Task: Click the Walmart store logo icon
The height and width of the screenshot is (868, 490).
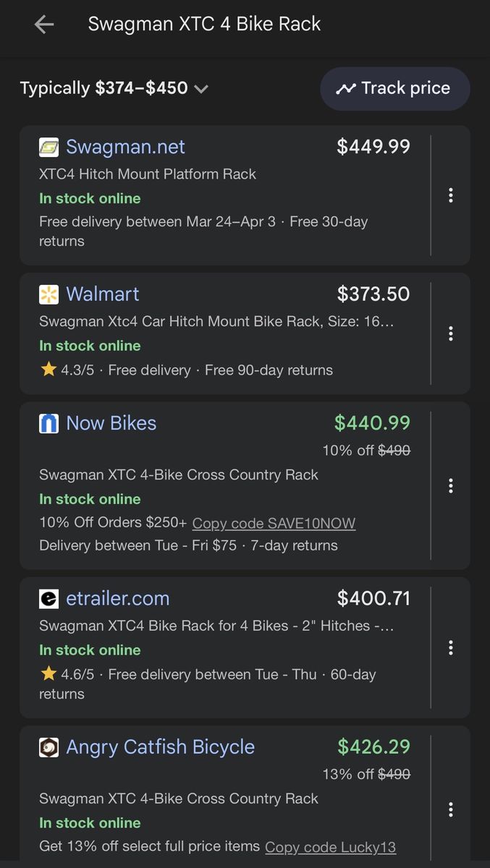Action: point(48,294)
